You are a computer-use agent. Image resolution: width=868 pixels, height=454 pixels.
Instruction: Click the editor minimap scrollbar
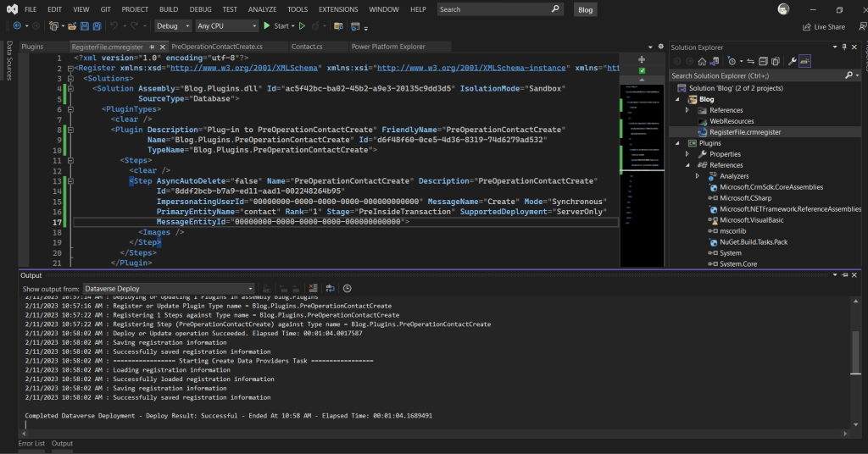642,174
